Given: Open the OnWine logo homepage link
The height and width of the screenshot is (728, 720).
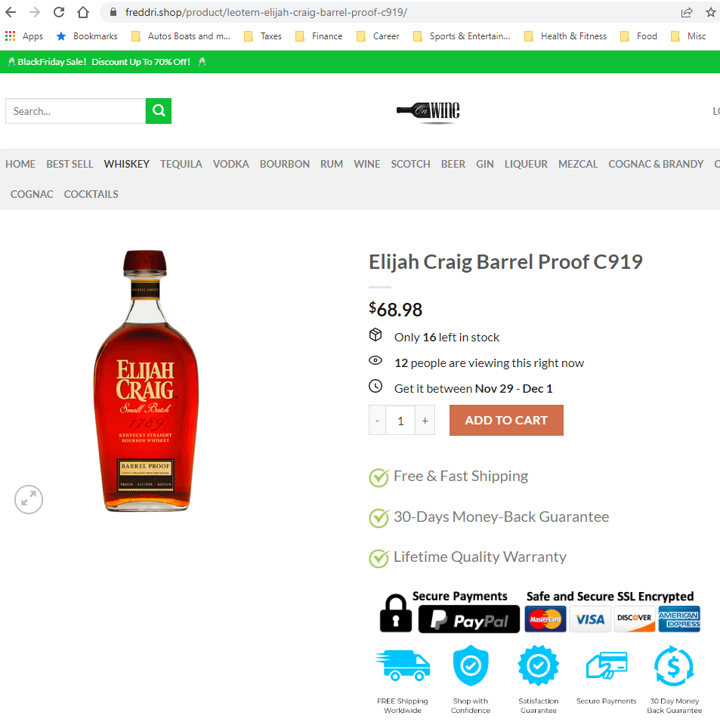Looking at the screenshot, I should tap(428, 112).
